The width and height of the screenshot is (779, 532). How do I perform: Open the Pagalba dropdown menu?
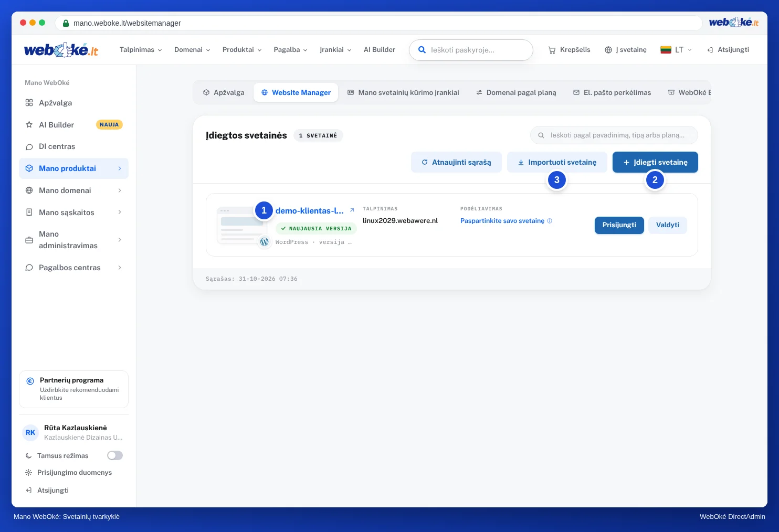(x=290, y=50)
